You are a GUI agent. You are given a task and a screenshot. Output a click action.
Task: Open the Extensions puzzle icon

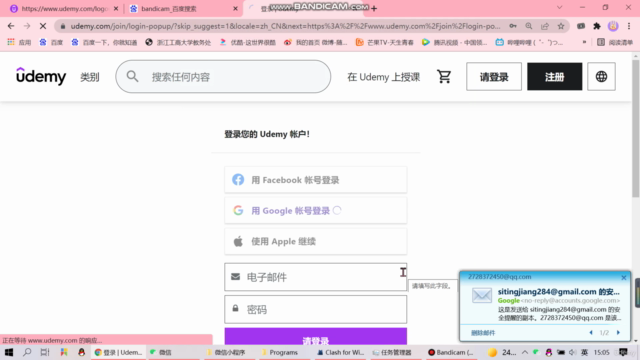point(597,26)
